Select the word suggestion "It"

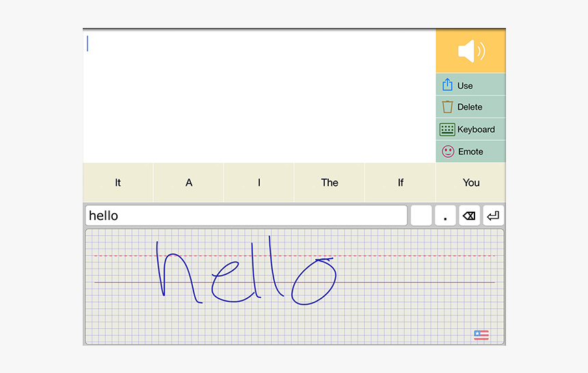point(118,182)
